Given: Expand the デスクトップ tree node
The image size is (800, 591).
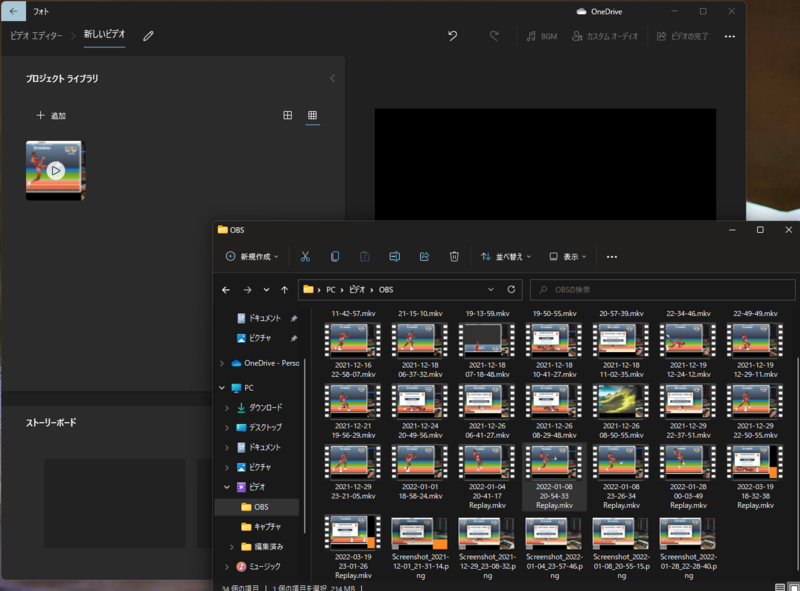Looking at the screenshot, I should coord(227,427).
